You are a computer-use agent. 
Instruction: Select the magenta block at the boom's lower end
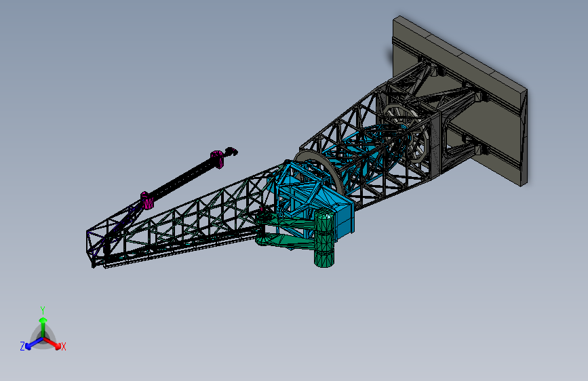tap(147, 200)
